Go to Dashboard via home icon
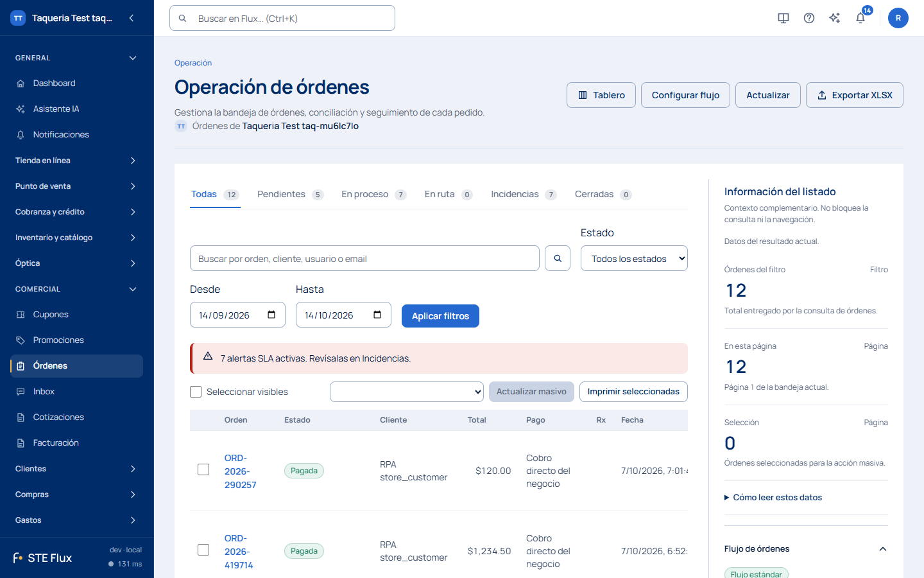 21,83
